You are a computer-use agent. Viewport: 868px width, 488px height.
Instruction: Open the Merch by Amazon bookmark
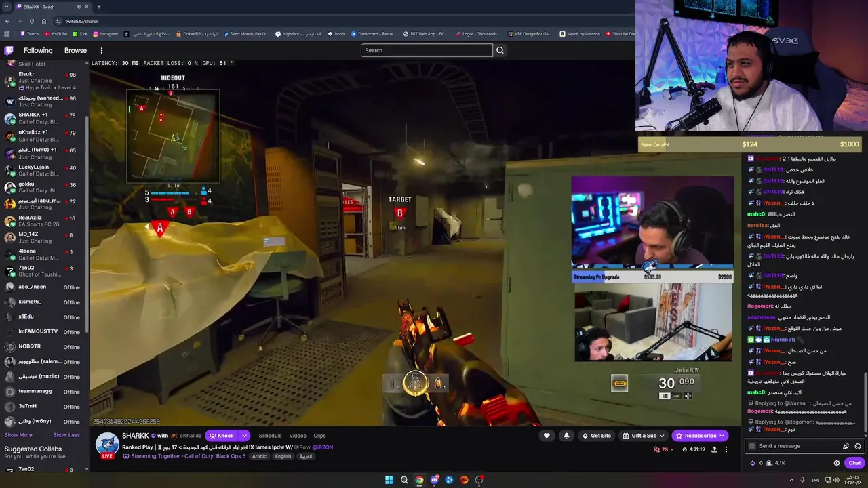[579, 34]
